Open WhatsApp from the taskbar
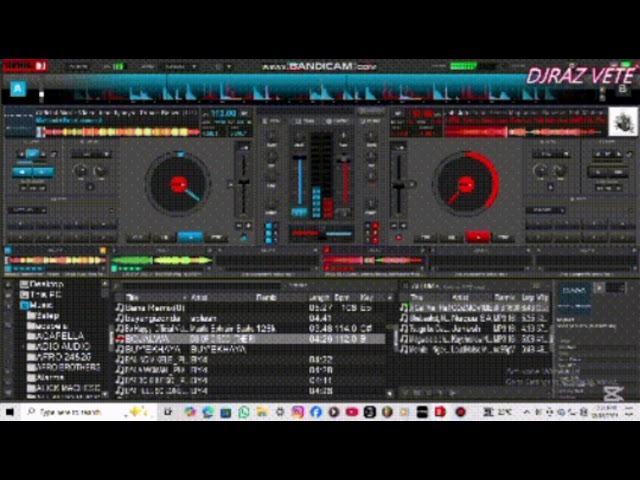 pyautogui.click(x=244, y=412)
